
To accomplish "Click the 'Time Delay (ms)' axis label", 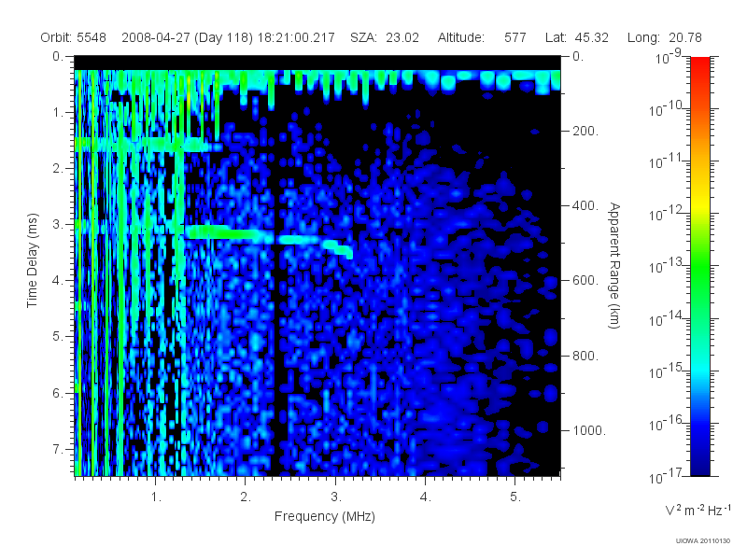I will 32,260.
